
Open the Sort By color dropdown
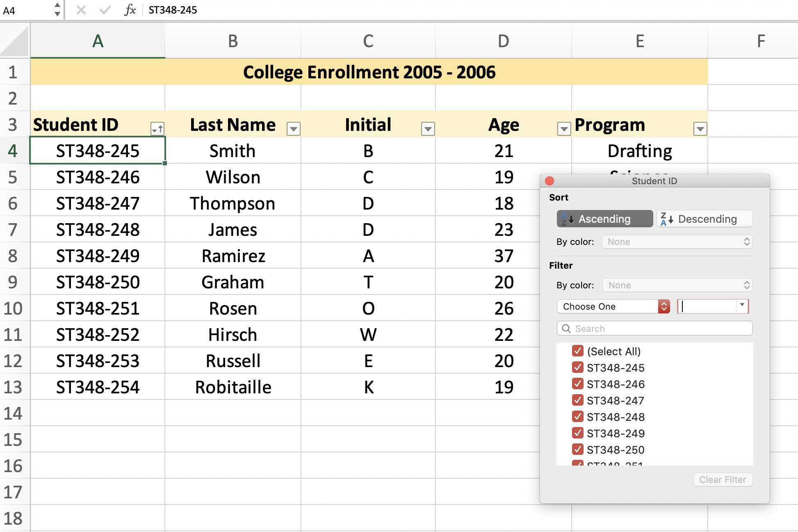click(677, 242)
